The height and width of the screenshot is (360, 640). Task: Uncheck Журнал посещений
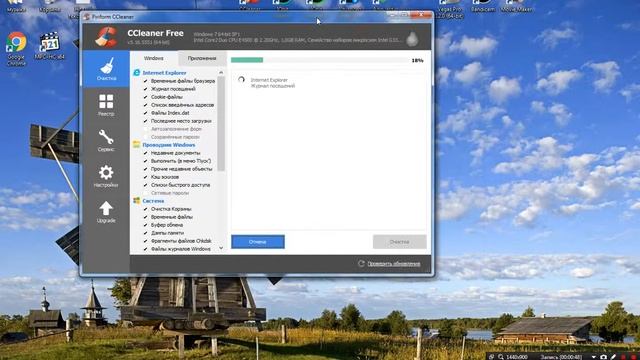click(146, 89)
